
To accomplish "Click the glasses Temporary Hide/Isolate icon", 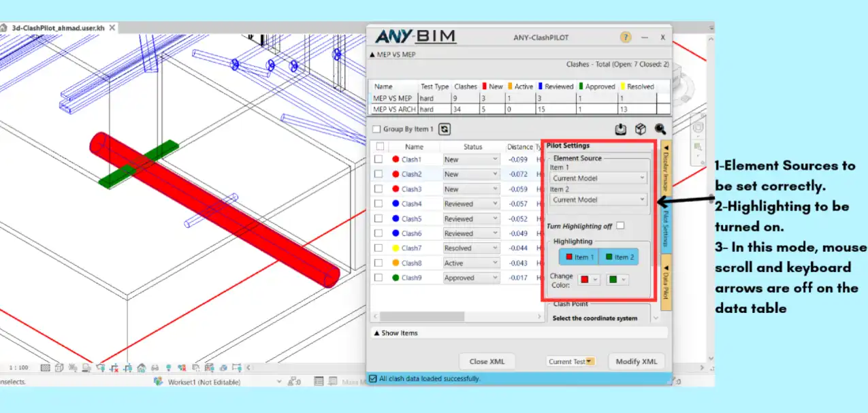I will [x=155, y=368].
